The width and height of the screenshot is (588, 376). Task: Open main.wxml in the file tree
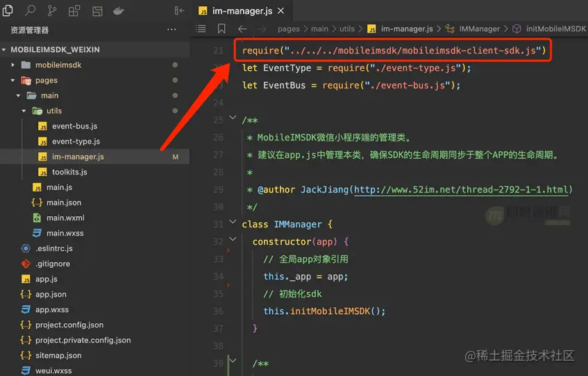click(x=65, y=218)
